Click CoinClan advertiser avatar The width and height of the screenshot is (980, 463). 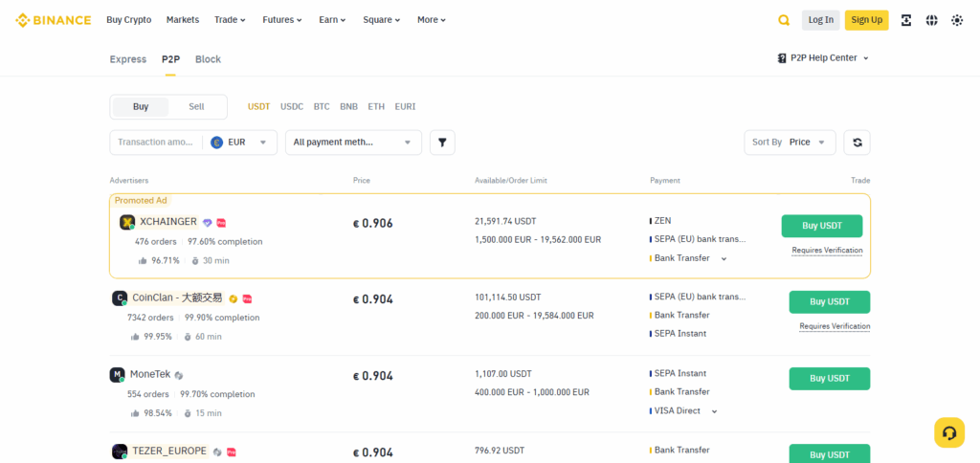click(x=120, y=298)
